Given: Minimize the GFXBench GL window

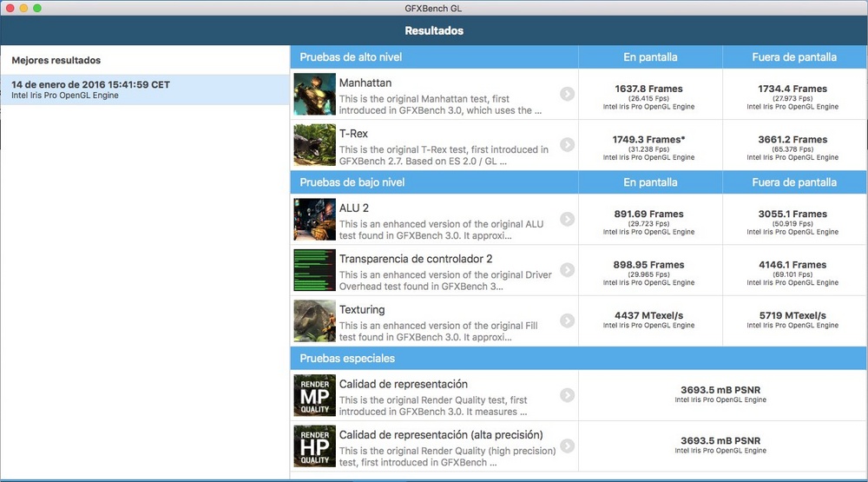Looking at the screenshot, I should (23, 8).
